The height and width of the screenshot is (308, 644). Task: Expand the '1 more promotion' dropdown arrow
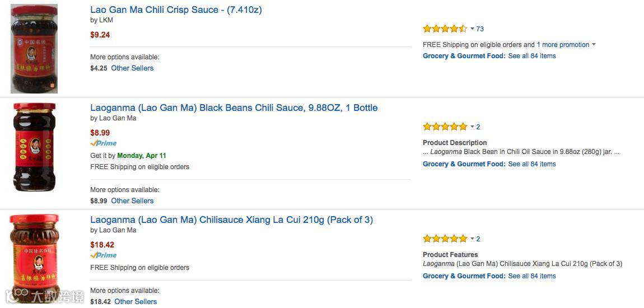[594, 45]
